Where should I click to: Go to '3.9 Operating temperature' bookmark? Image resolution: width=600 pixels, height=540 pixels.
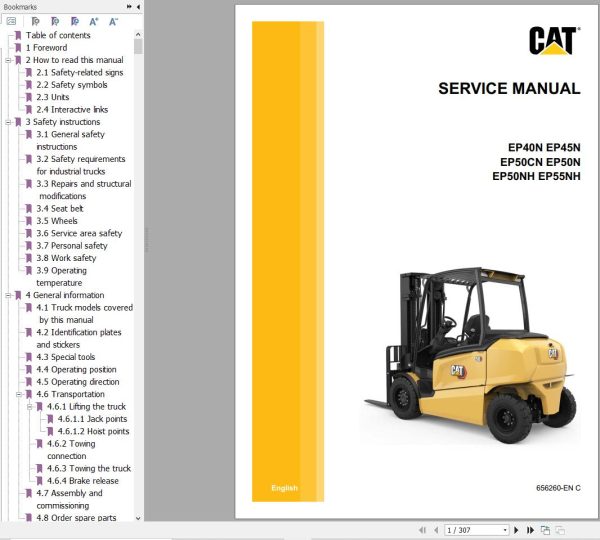tap(62, 276)
